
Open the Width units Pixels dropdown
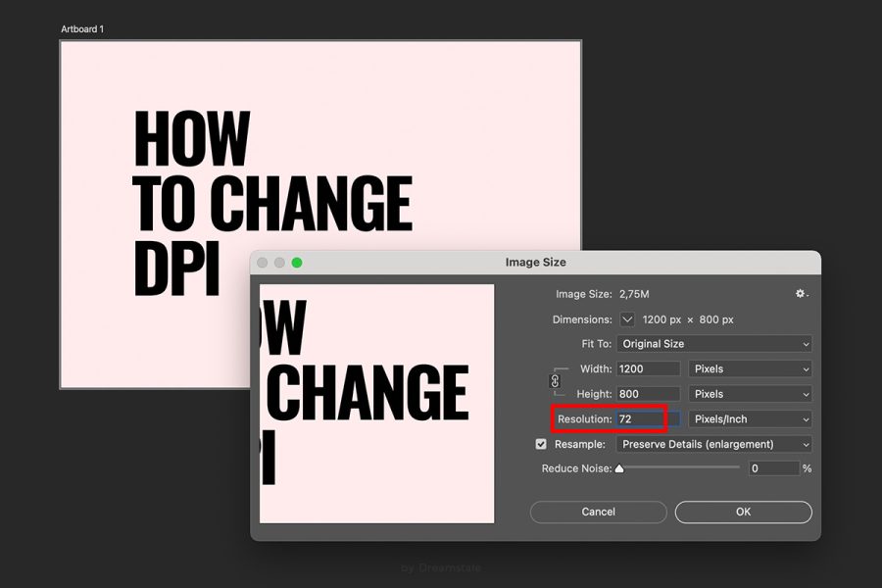tap(750, 368)
